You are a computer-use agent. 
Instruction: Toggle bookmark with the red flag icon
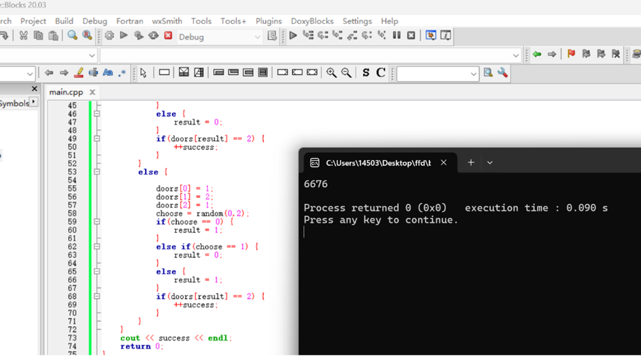click(571, 54)
